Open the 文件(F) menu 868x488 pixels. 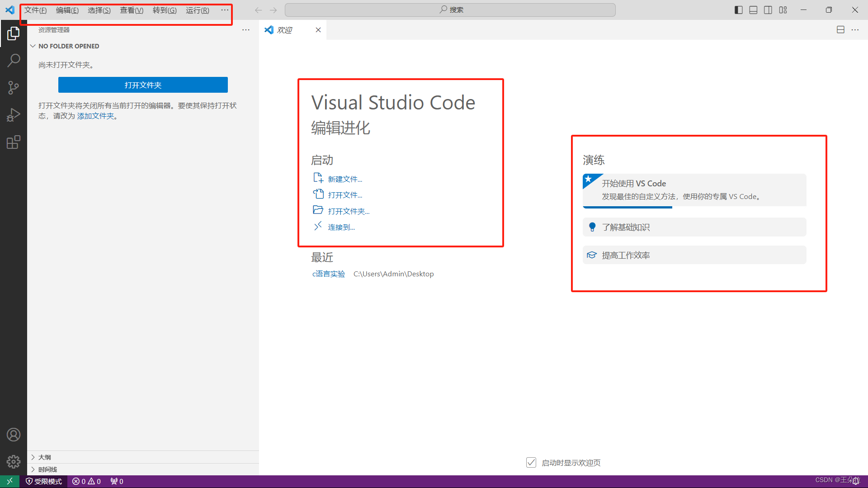[x=35, y=10]
